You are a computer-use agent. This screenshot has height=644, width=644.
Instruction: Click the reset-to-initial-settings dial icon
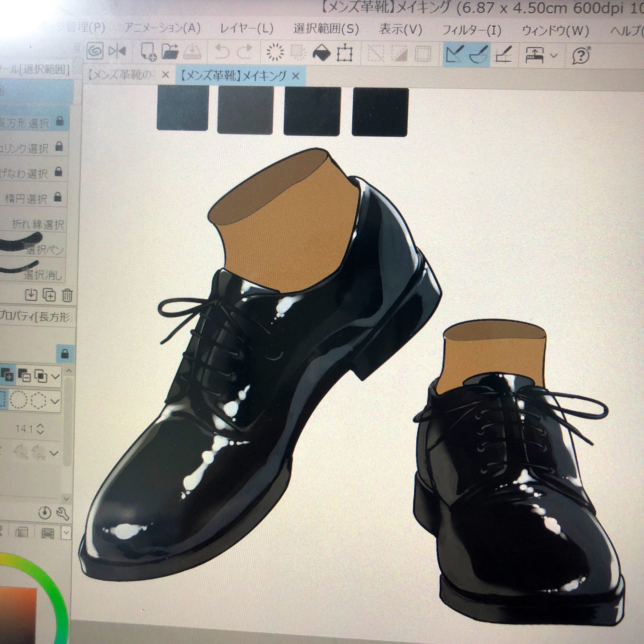click(45, 513)
